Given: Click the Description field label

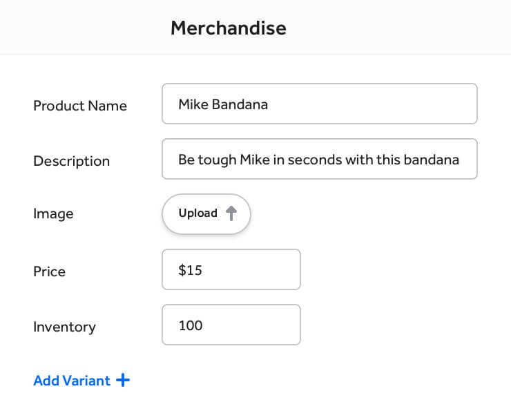Looking at the screenshot, I should (71, 161).
